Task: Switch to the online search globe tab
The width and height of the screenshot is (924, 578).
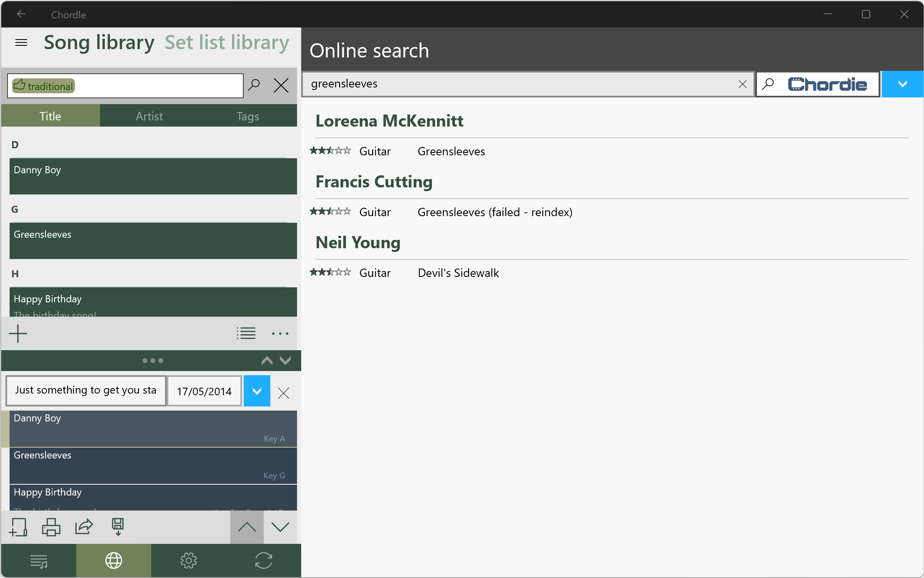Action: pos(114,561)
